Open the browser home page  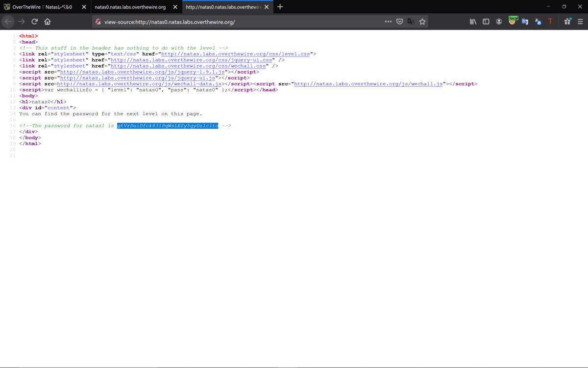coord(48,22)
